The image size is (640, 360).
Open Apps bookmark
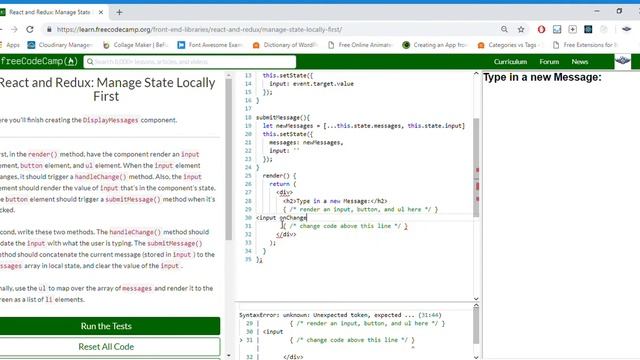point(10,45)
